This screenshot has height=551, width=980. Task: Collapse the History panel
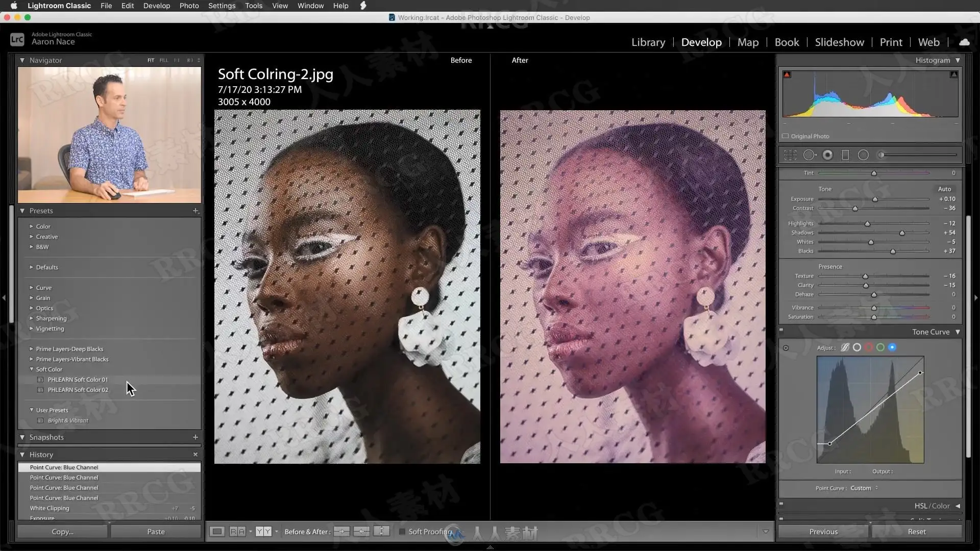[22, 455]
